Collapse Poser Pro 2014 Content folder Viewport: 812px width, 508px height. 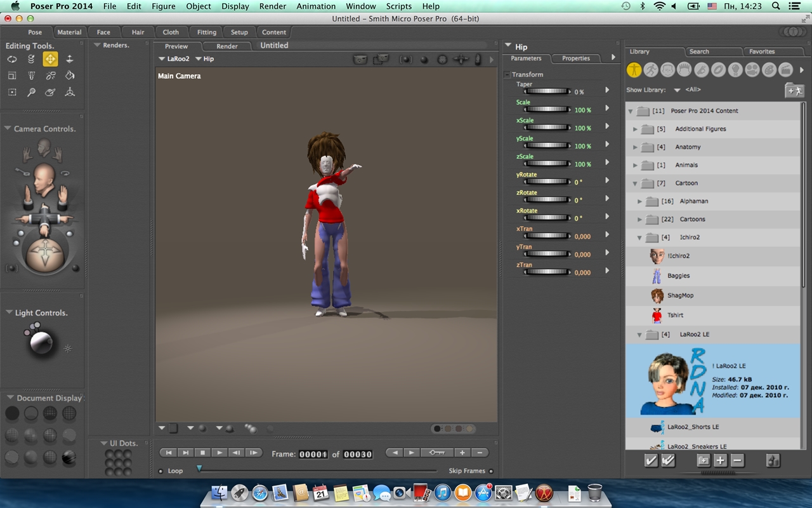click(631, 111)
